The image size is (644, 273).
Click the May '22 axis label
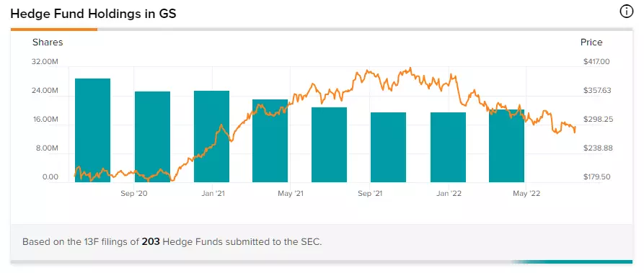click(x=526, y=193)
